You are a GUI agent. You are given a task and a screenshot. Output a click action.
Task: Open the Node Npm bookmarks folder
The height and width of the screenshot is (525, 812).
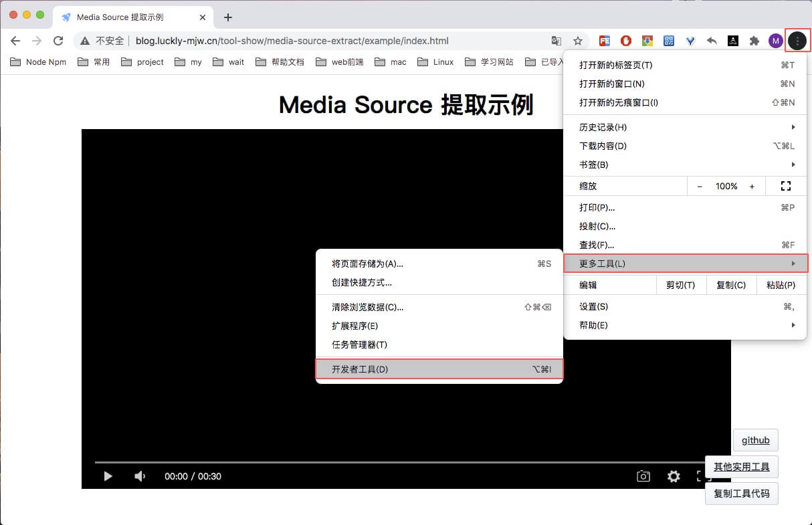pos(38,62)
